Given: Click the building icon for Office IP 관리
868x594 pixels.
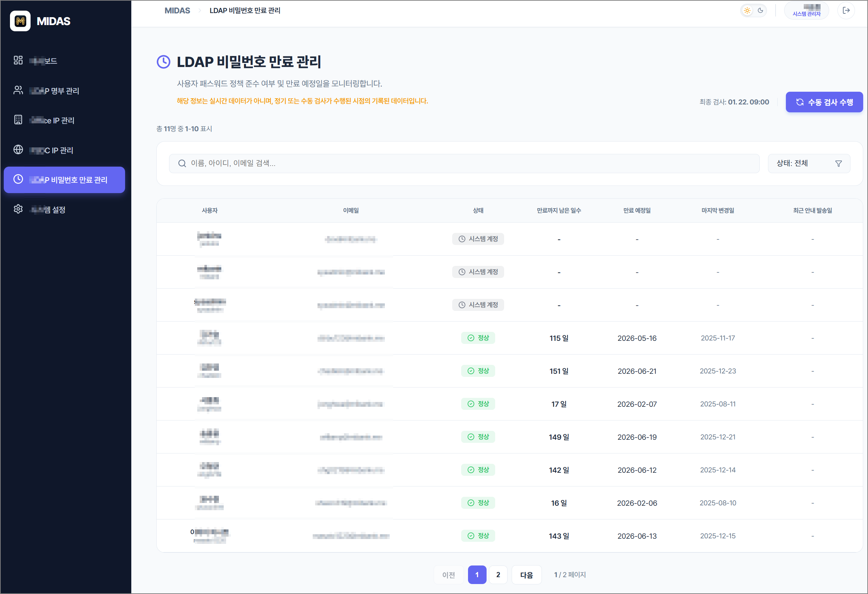Looking at the screenshot, I should click(x=18, y=120).
